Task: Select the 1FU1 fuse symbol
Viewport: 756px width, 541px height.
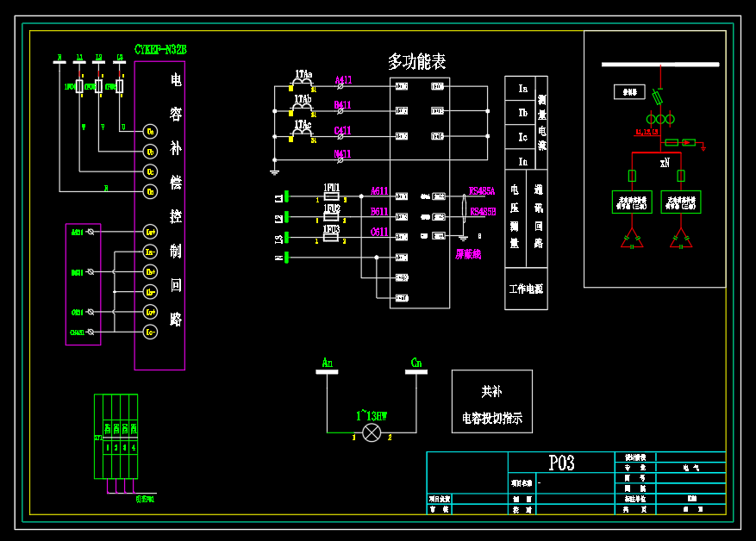Action: point(331,196)
